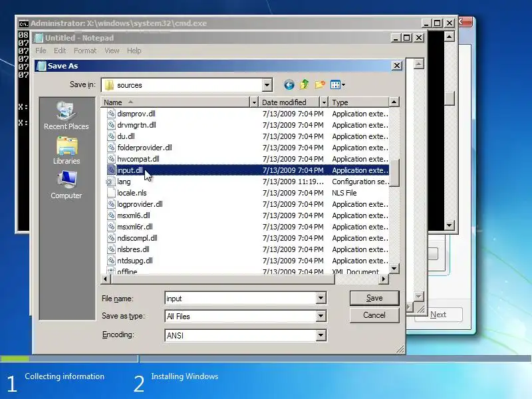Select the folderprovider.dll file icon
This screenshot has width=532, height=399.
(x=111, y=148)
